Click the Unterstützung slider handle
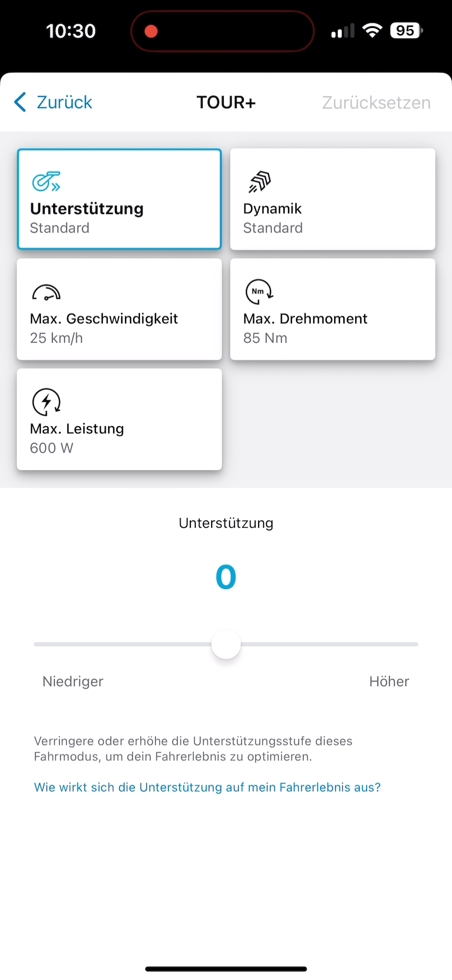This screenshot has width=452, height=980. coord(226,645)
